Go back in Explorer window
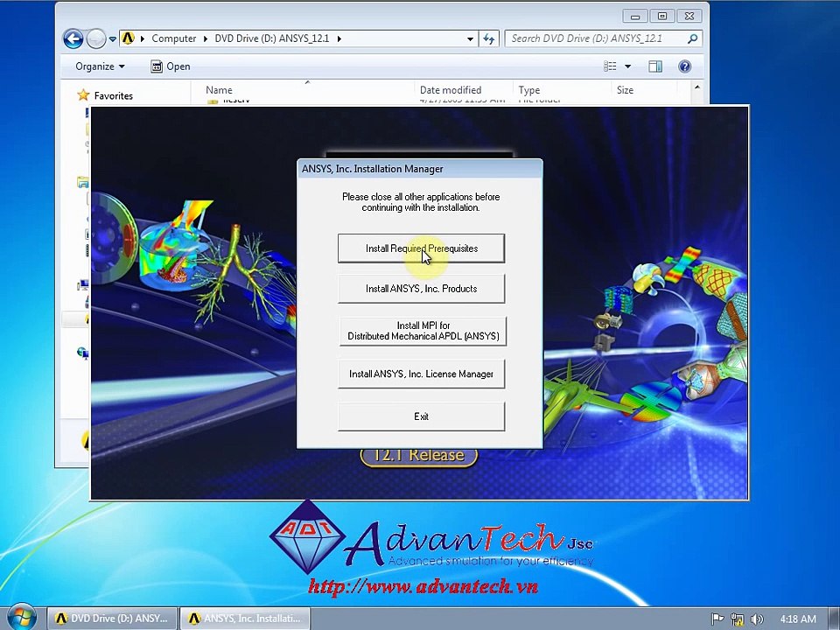The height and width of the screenshot is (630, 840). (73, 38)
